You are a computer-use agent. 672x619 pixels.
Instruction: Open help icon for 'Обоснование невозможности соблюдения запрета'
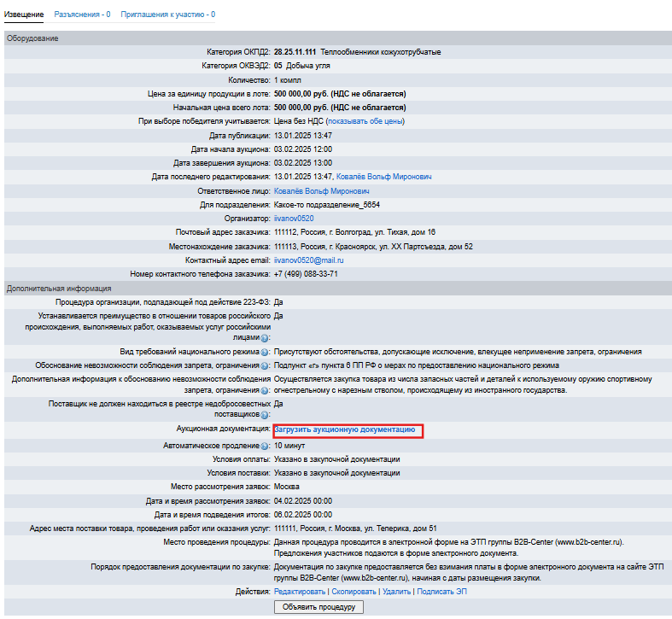265,365
